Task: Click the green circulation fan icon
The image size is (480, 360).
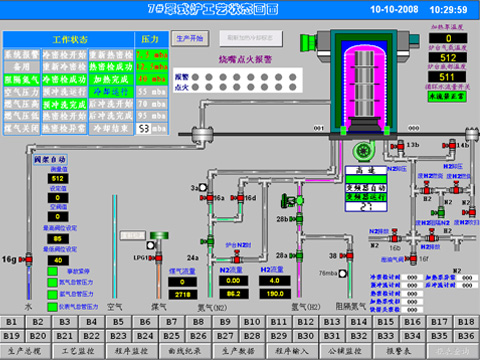Action: (364, 151)
